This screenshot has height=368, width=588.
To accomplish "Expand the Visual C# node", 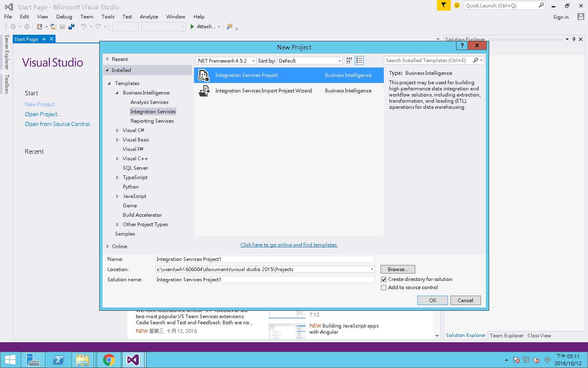I will point(117,130).
